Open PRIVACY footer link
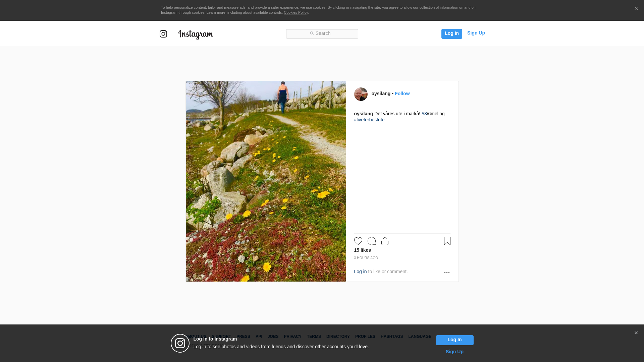Image resolution: width=644 pixels, height=362 pixels. tap(292, 337)
